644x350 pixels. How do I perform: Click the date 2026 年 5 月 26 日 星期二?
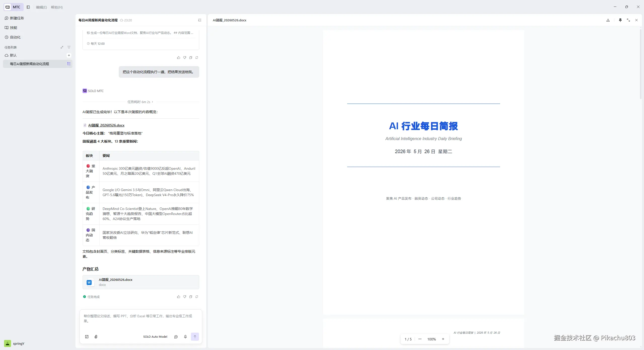(x=423, y=151)
